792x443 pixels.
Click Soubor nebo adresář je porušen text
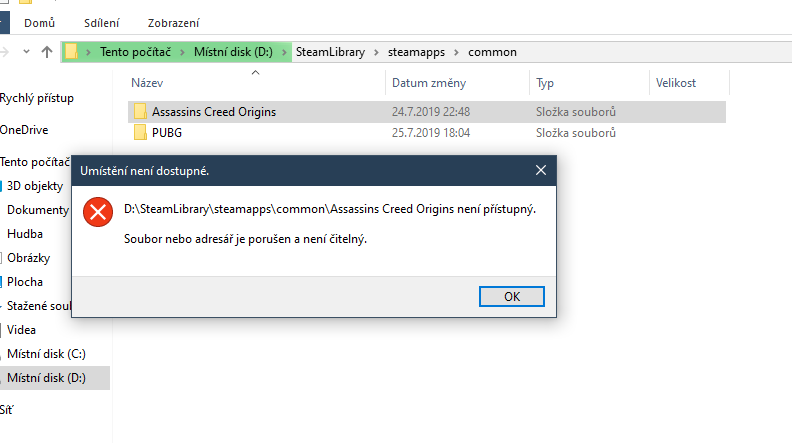click(245, 239)
